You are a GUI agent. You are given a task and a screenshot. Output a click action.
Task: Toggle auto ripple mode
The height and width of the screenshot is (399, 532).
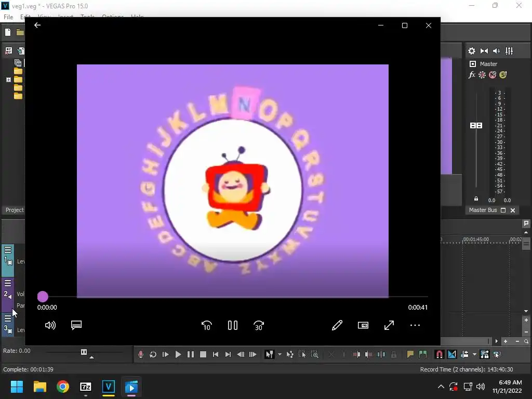point(465,354)
